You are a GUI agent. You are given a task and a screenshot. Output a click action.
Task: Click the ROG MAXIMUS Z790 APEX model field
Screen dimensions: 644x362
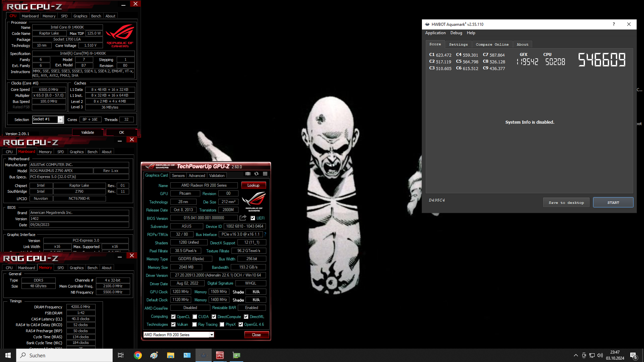click(61, 171)
